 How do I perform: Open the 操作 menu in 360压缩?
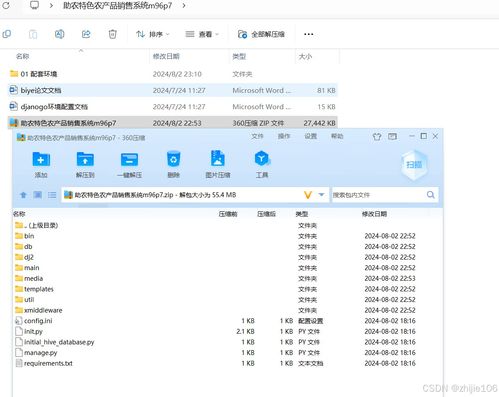click(284, 136)
